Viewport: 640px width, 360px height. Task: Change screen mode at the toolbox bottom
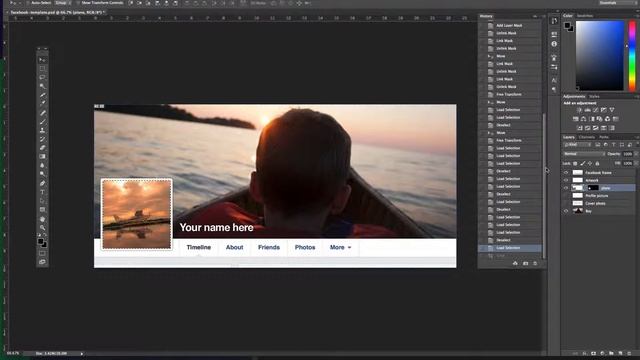(42, 262)
